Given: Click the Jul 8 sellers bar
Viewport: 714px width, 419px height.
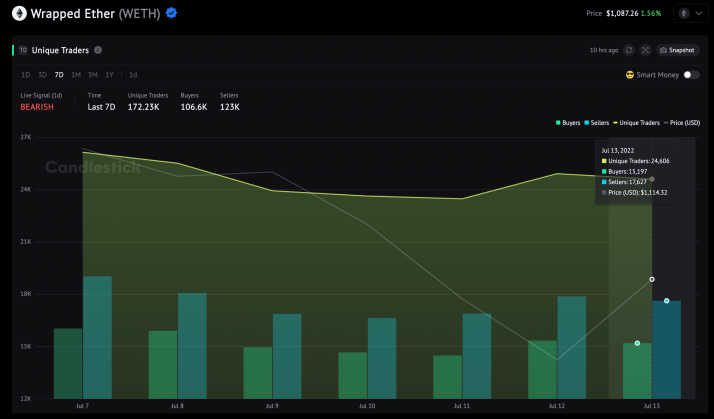Looking at the screenshot, I should pyautogui.click(x=192, y=346).
